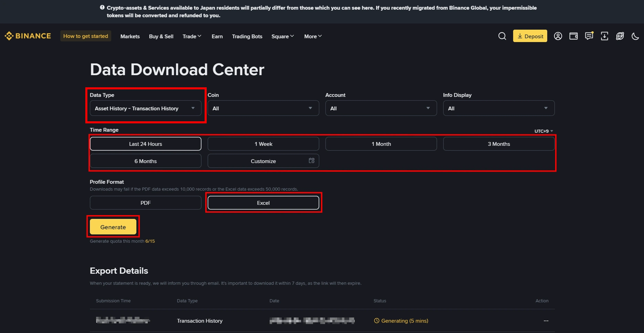Choose Excel profile format
The width and height of the screenshot is (644, 333).
(263, 203)
